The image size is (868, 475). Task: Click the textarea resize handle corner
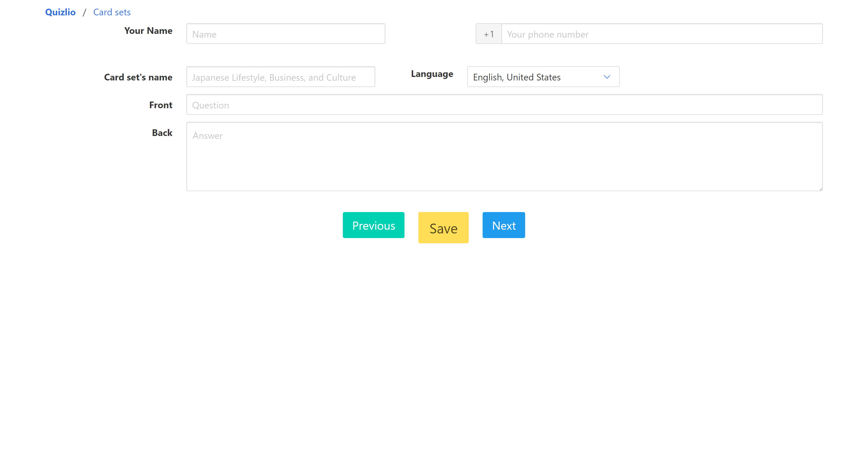pyautogui.click(x=821, y=189)
